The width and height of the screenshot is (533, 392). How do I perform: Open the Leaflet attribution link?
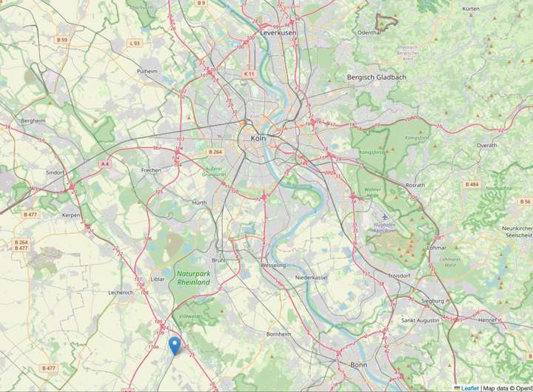(x=466, y=388)
